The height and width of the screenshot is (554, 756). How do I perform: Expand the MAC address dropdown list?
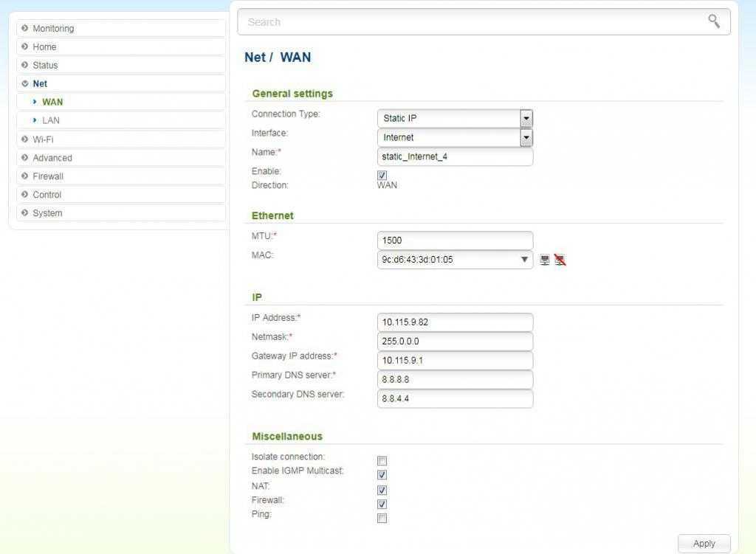point(524,260)
